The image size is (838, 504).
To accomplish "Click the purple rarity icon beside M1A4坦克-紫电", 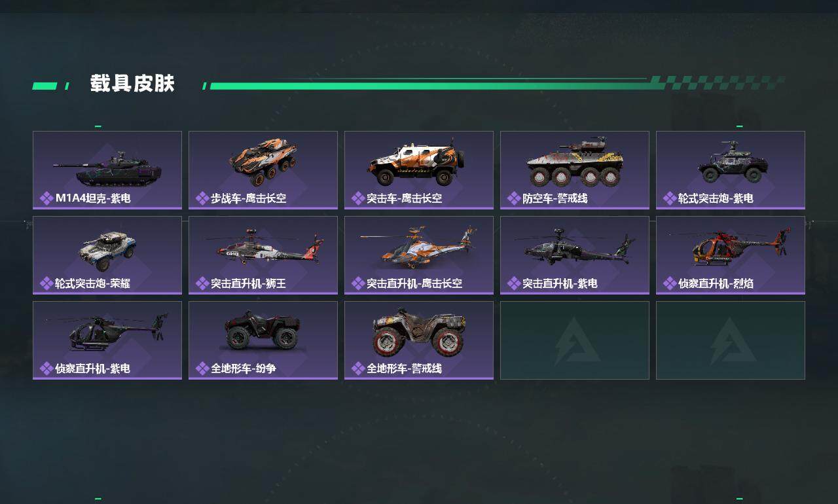I will tap(46, 198).
